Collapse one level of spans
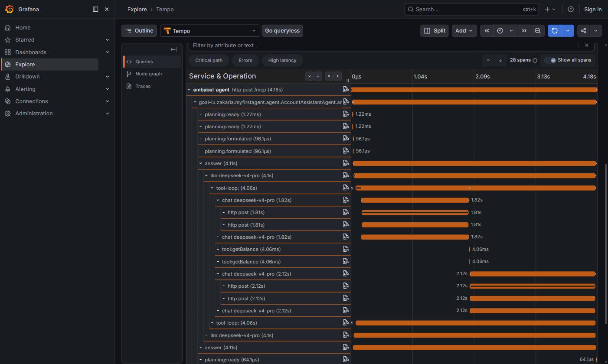The height and width of the screenshot is (364, 608). click(318, 76)
